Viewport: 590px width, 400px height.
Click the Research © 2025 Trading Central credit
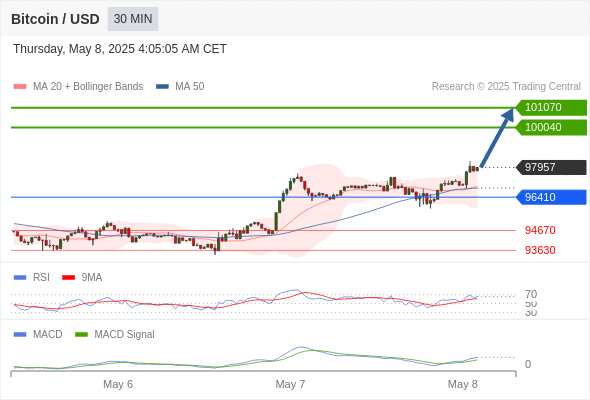point(506,87)
